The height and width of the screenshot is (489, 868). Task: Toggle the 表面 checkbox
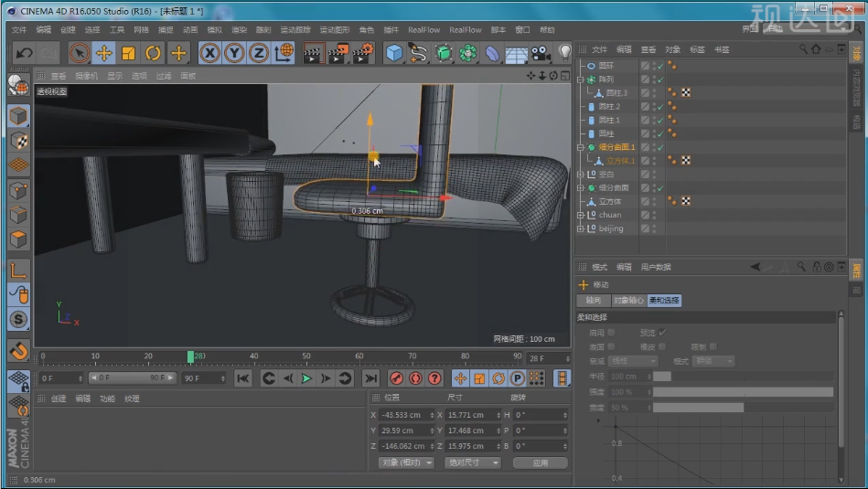pos(612,346)
